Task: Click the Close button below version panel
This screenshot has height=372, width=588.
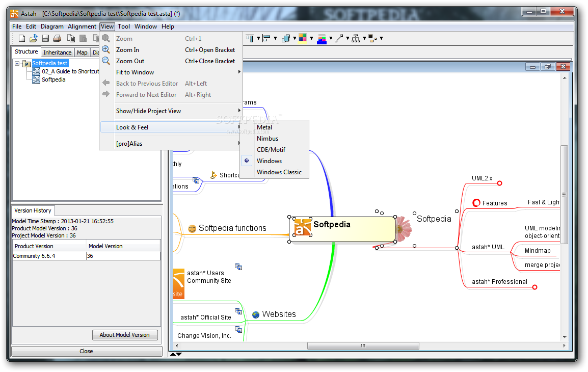Action: (x=87, y=352)
